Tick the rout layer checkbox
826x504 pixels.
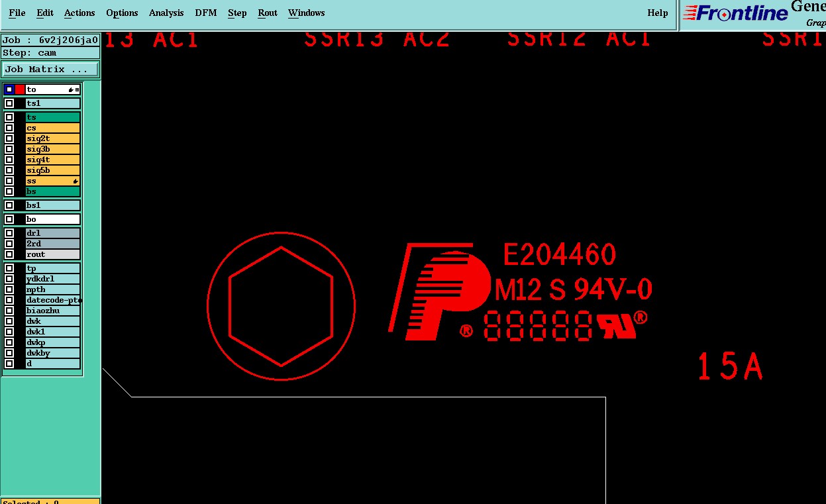coord(9,254)
